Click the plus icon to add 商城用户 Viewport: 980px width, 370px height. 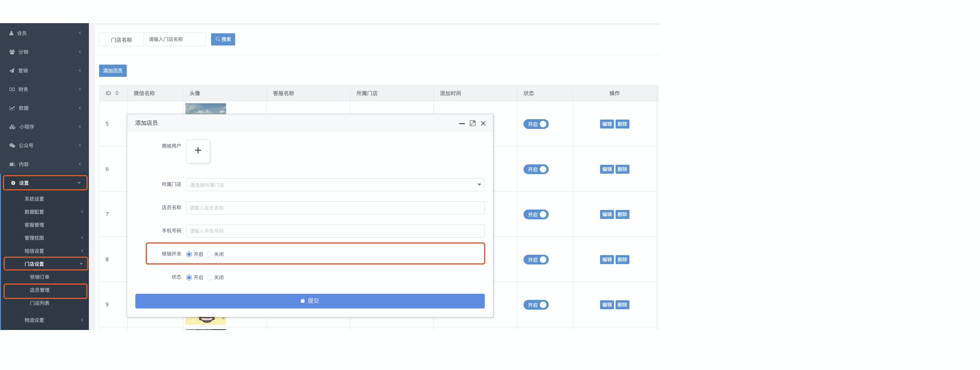[198, 151]
